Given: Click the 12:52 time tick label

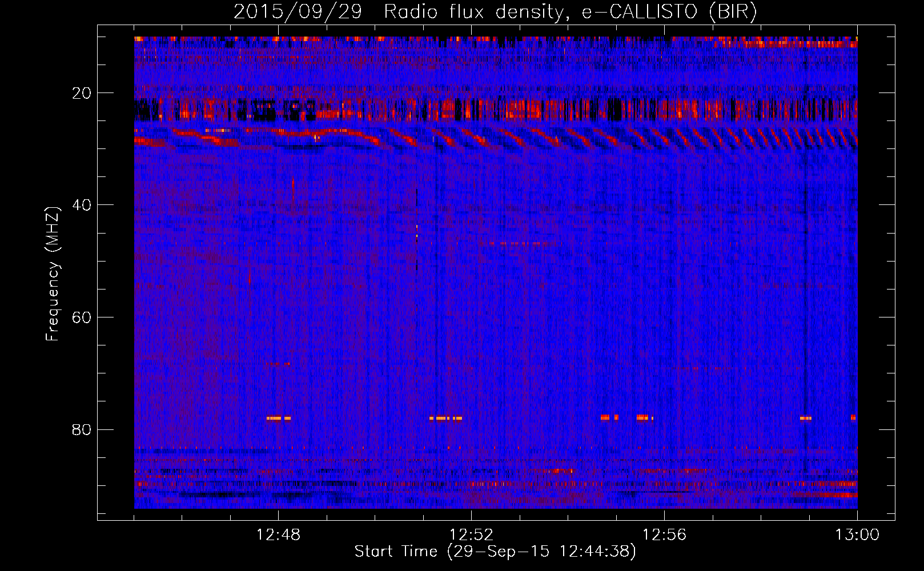Looking at the screenshot, I should click(471, 535).
